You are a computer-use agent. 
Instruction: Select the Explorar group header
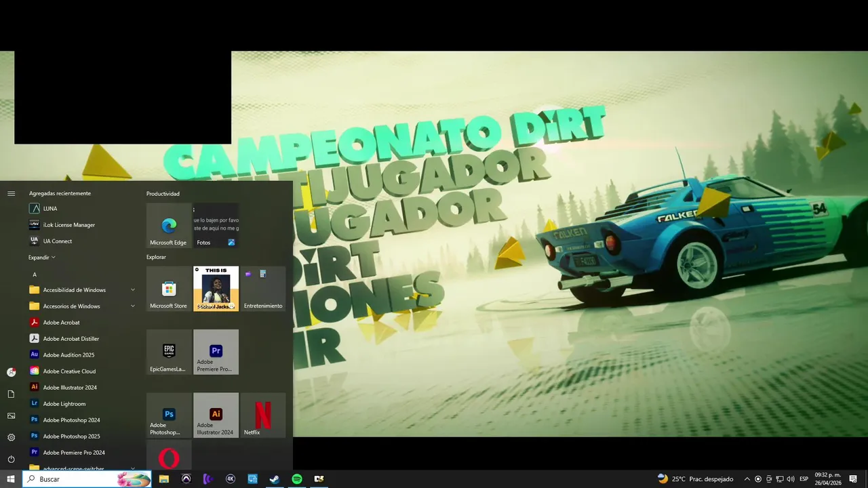[156, 257]
